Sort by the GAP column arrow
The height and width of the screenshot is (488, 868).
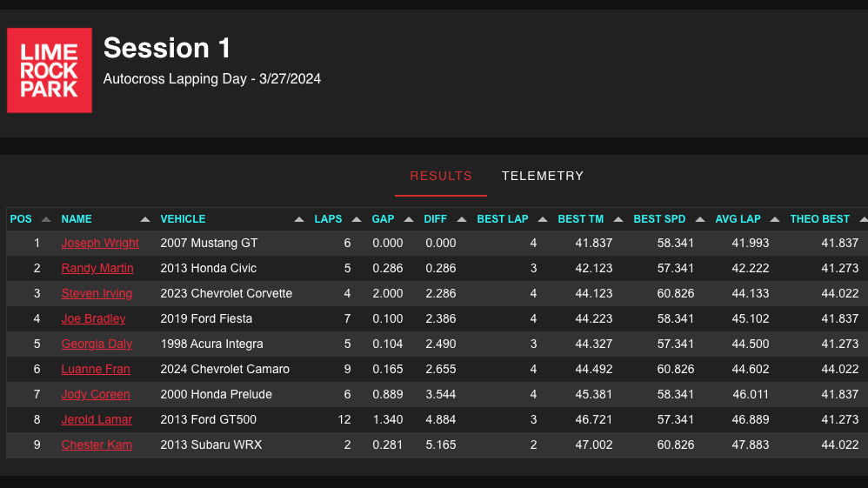409,219
